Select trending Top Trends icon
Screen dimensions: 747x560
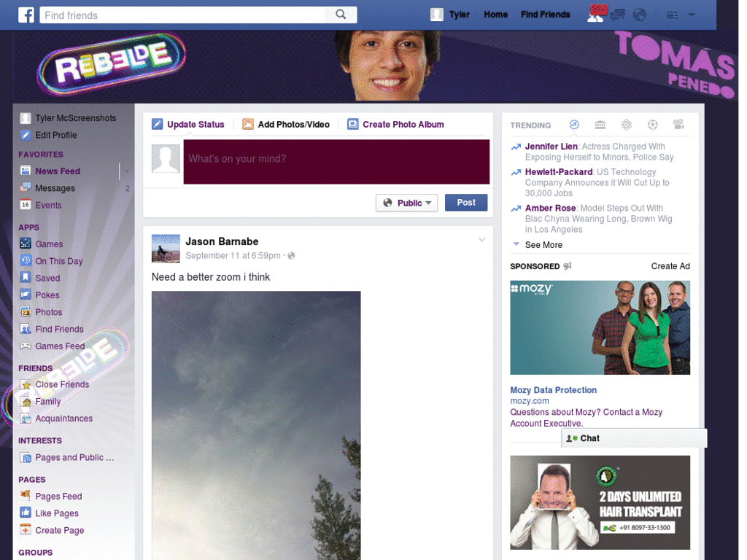tap(574, 125)
